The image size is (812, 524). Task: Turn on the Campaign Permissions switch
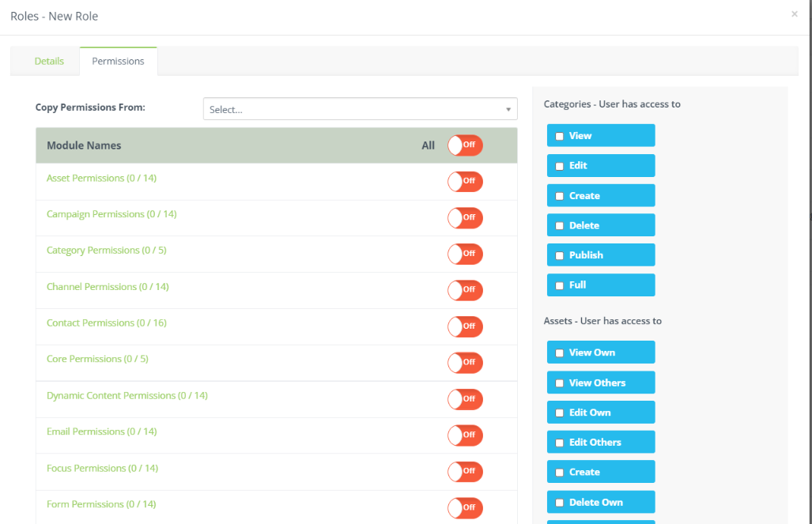click(464, 217)
